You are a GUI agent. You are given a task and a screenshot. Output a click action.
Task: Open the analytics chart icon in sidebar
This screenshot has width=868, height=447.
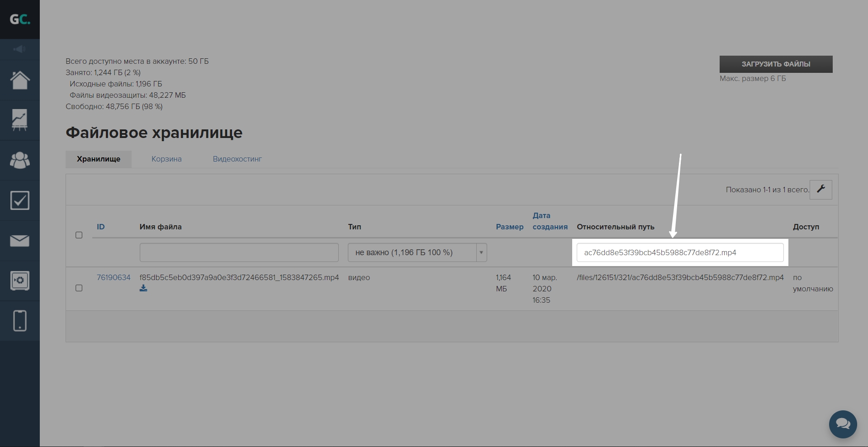point(20,120)
